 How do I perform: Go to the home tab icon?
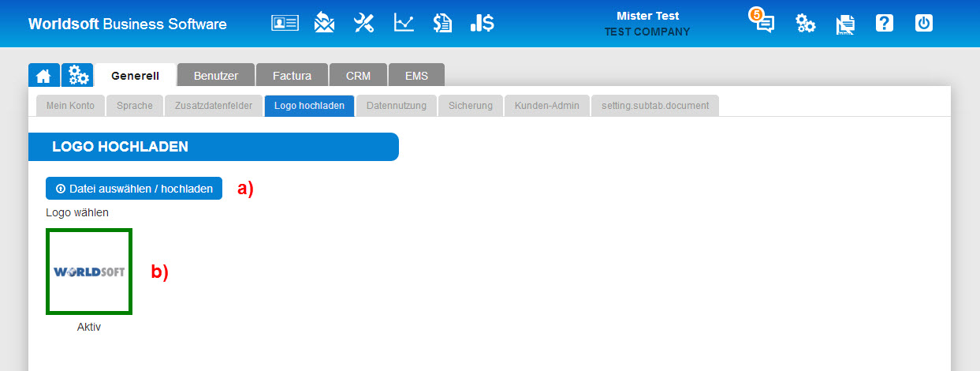44,76
